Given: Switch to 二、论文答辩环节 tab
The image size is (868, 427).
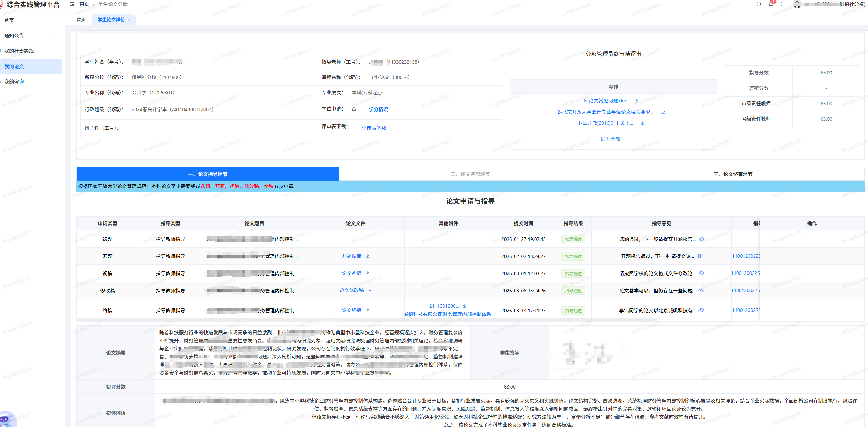Looking at the screenshot, I should point(470,174).
